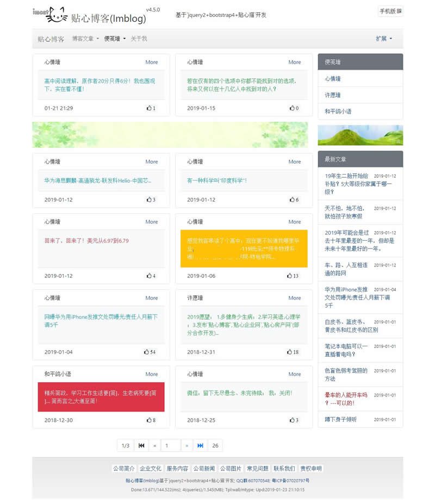Open 微信 note in last card

click(x=239, y=393)
